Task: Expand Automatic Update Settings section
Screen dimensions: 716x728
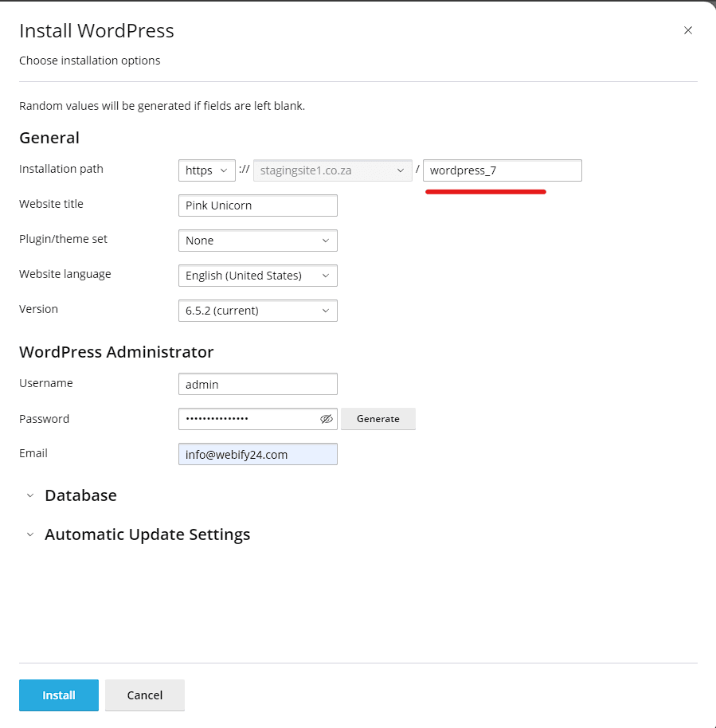Action: 138,534
